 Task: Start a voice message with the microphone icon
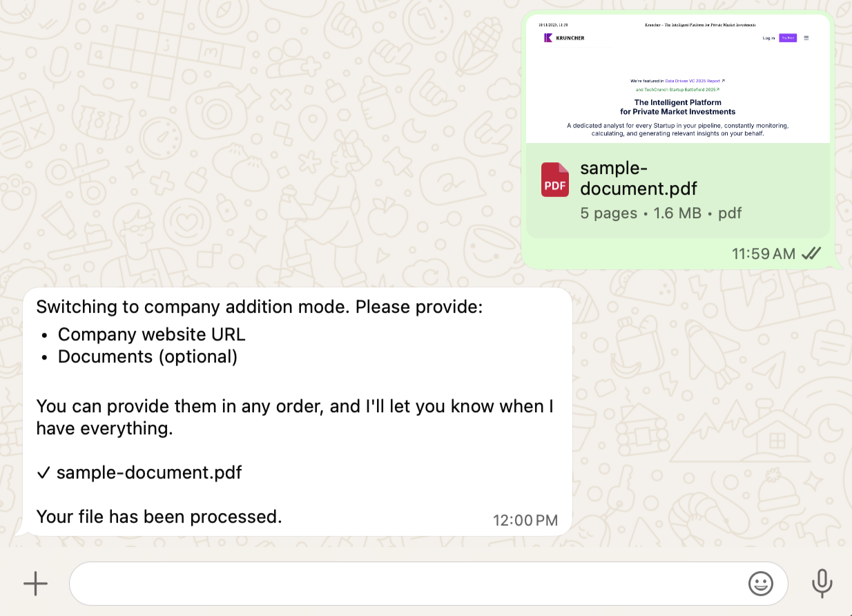point(822,584)
